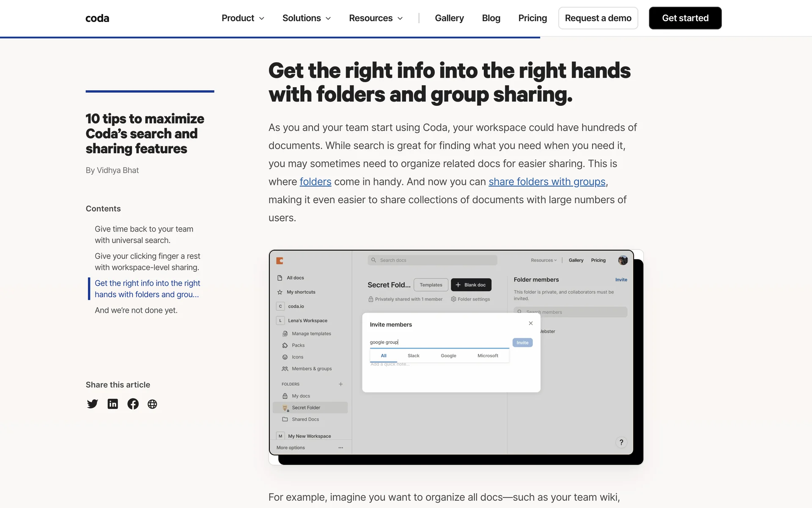This screenshot has width=812, height=508.
Task: Expand the Product dropdown menu
Action: [243, 18]
